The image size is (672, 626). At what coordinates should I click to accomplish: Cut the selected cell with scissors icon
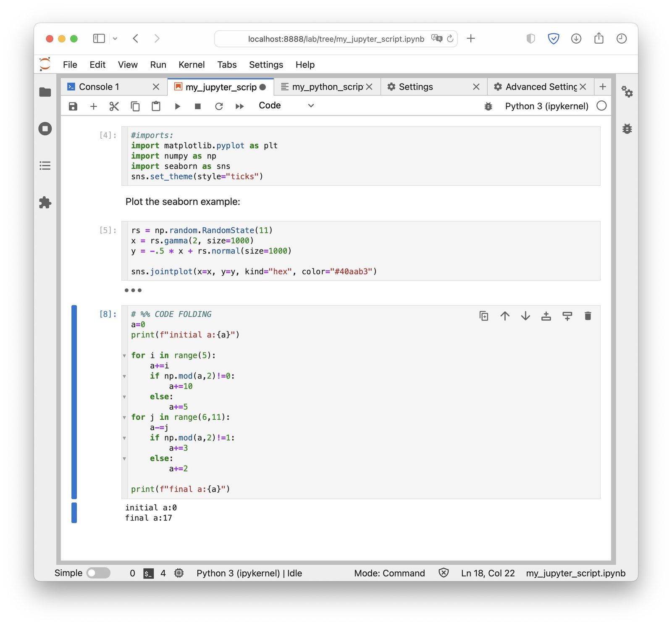[x=114, y=106]
